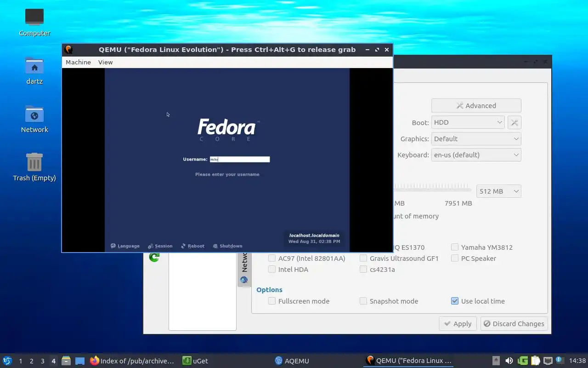Launch the file manager from taskbar

tap(66, 361)
